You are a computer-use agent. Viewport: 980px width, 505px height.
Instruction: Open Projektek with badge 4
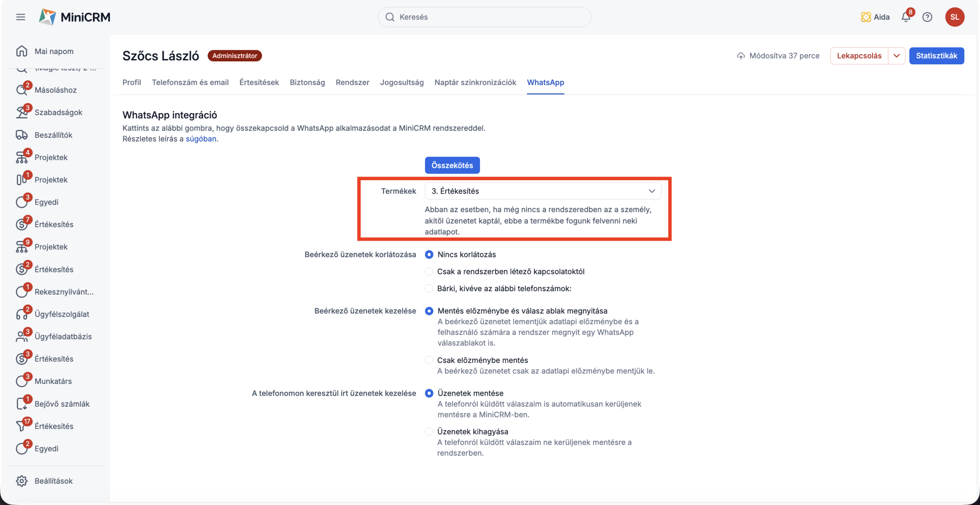[51, 157]
